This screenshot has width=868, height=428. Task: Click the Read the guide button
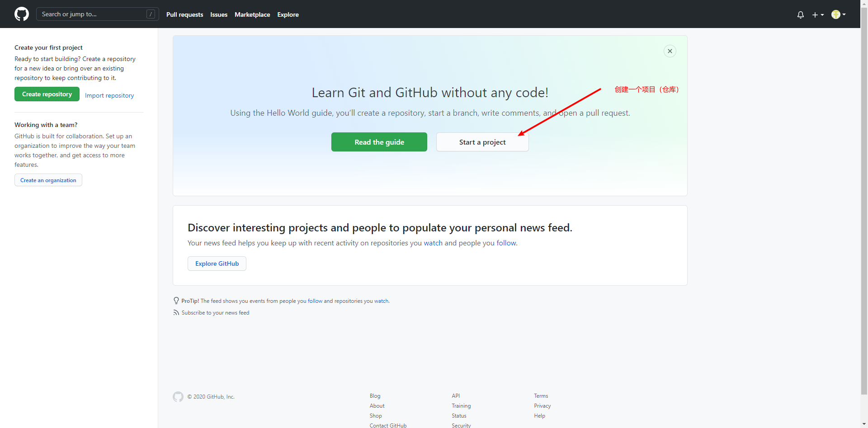(379, 142)
